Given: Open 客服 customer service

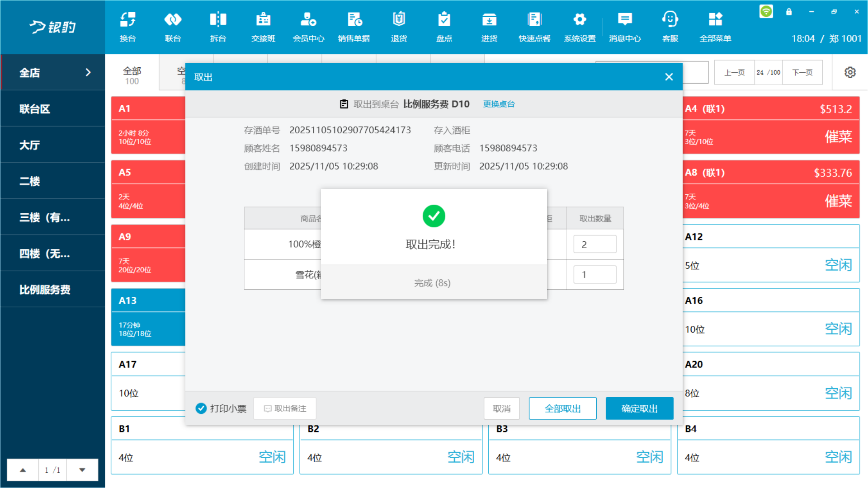Looking at the screenshot, I should 670,26.
